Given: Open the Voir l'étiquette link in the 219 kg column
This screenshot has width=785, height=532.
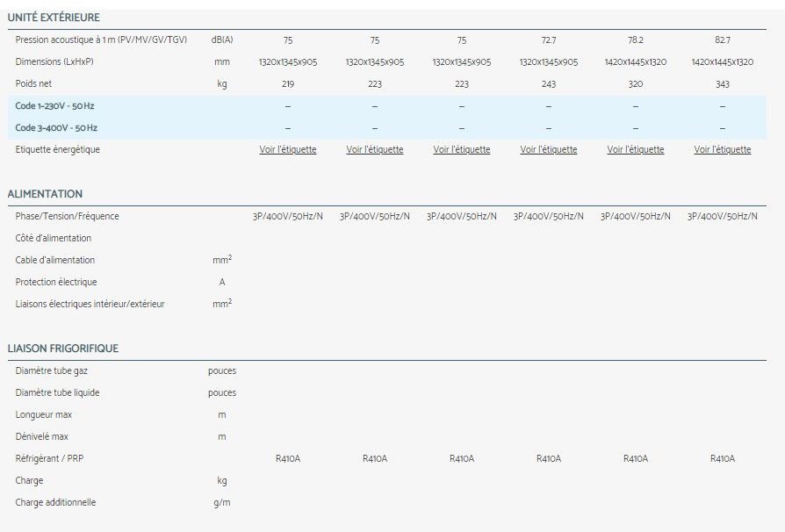Looking at the screenshot, I should click(287, 150).
